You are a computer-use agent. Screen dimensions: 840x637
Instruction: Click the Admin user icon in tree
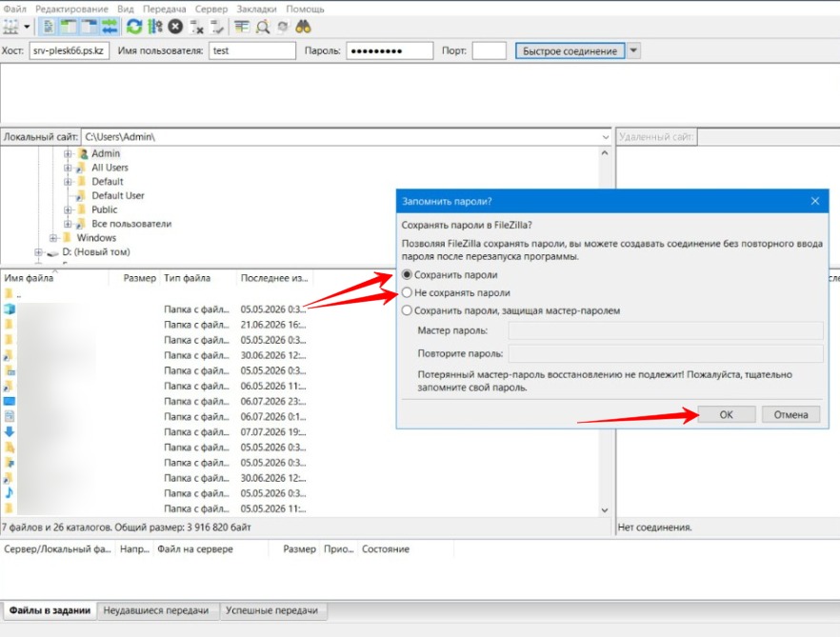[83, 153]
